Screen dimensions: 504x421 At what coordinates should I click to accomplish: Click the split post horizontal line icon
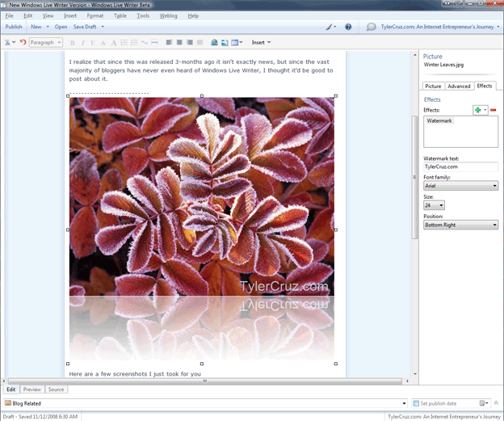pos(154,43)
